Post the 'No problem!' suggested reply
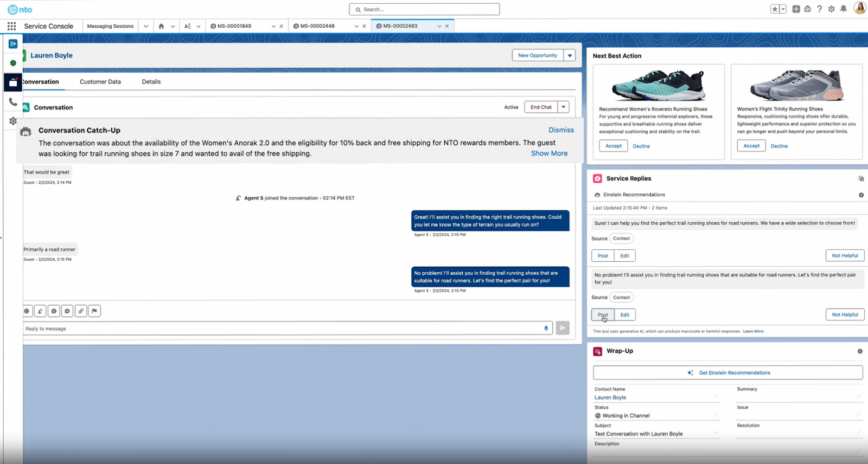Screen dimensions: 868x464 click(x=603, y=314)
